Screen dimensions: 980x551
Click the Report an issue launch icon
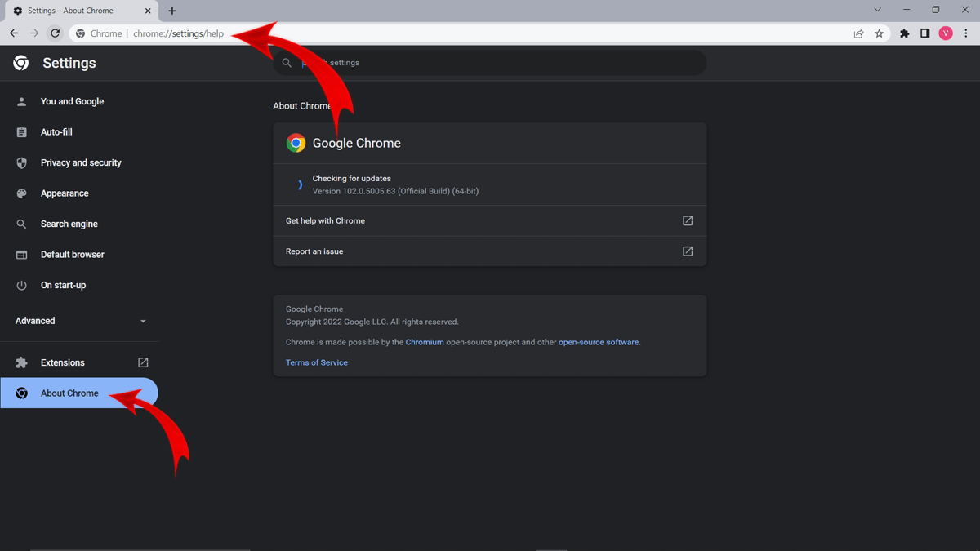click(x=688, y=251)
